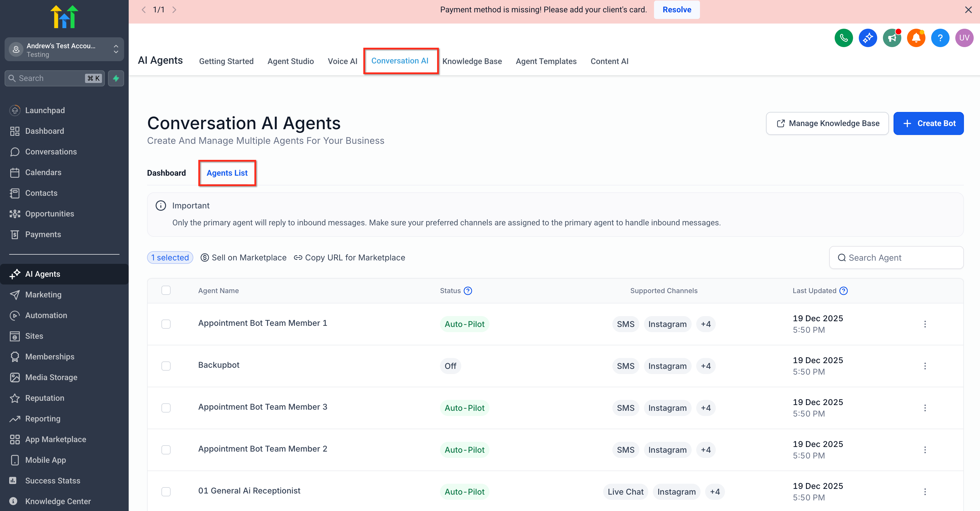Click the green phone dialer icon
The width and height of the screenshot is (980, 511).
[x=843, y=38]
